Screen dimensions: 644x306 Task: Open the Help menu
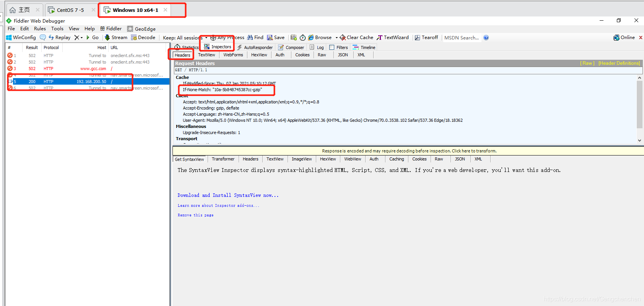89,29
